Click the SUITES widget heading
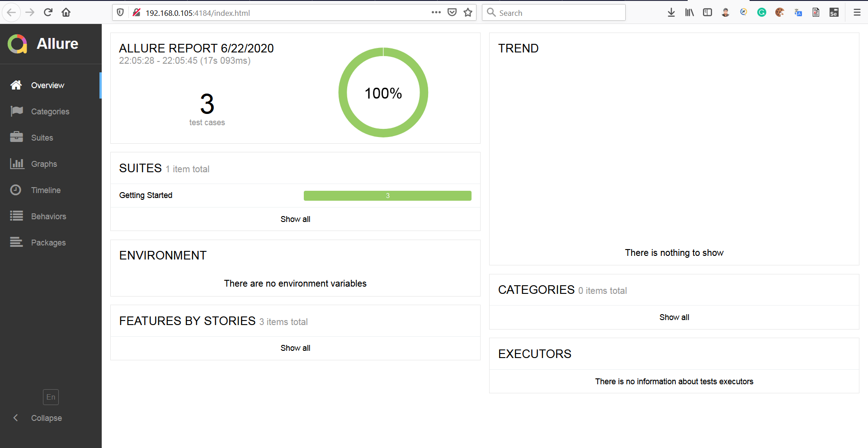The width and height of the screenshot is (868, 448). pyautogui.click(x=140, y=168)
